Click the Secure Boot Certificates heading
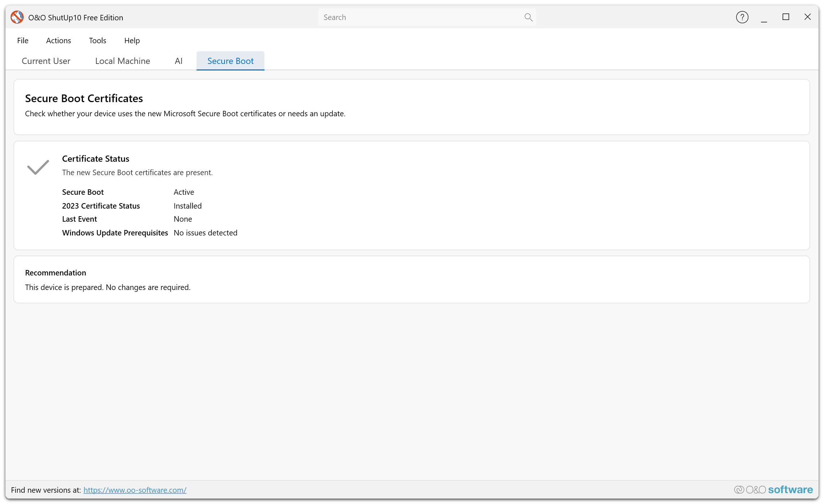This screenshot has width=824, height=504. [84, 98]
